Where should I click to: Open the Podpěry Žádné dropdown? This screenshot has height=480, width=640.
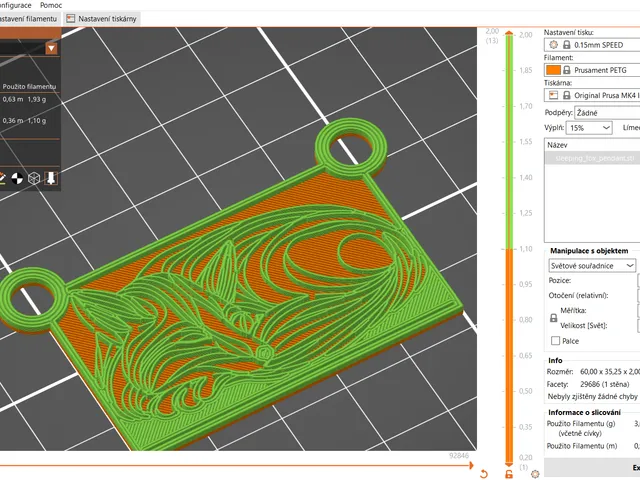click(x=607, y=113)
